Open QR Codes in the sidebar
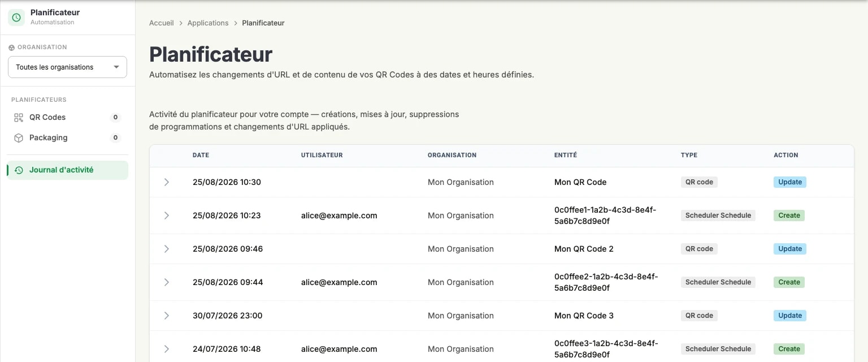 67,118
